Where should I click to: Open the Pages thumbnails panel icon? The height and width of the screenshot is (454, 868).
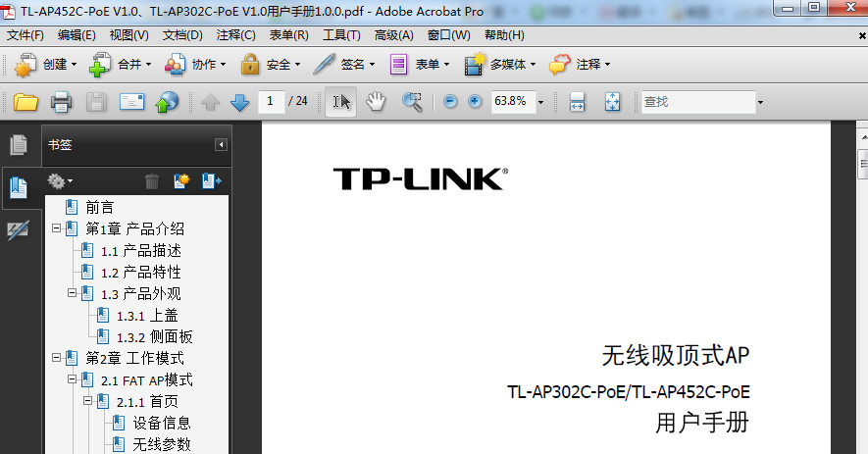[x=19, y=145]
